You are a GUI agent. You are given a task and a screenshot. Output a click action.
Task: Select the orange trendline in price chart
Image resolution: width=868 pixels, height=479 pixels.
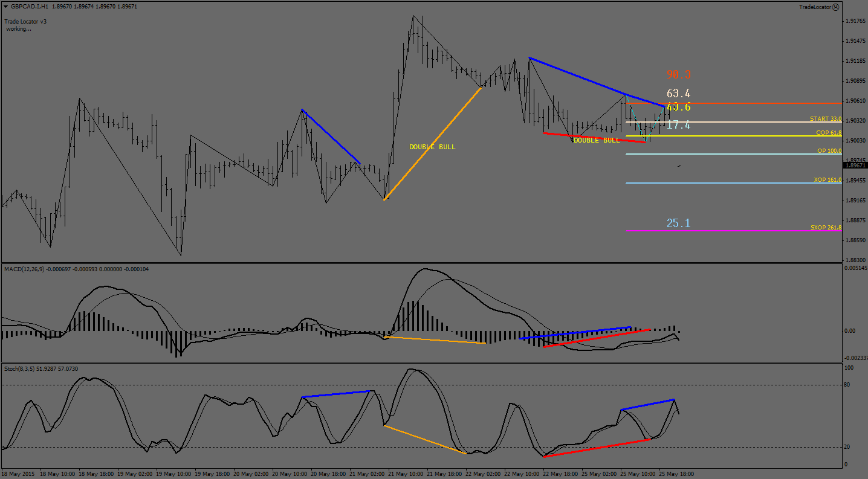[x=432, y=144]
